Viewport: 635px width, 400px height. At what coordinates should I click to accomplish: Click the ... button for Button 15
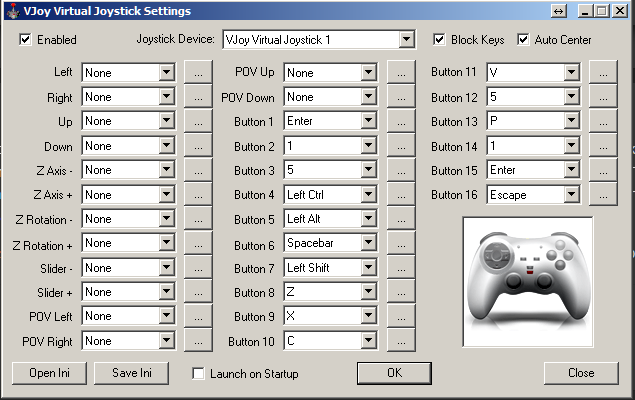pos(603,170)
